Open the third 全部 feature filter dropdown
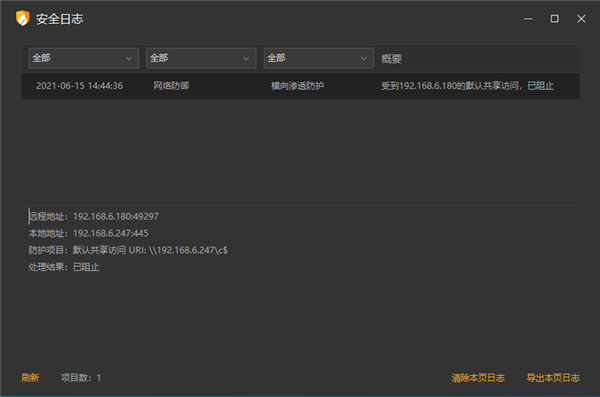The height and width of the screenshot is (397, 600). click(x=319, y=58)
